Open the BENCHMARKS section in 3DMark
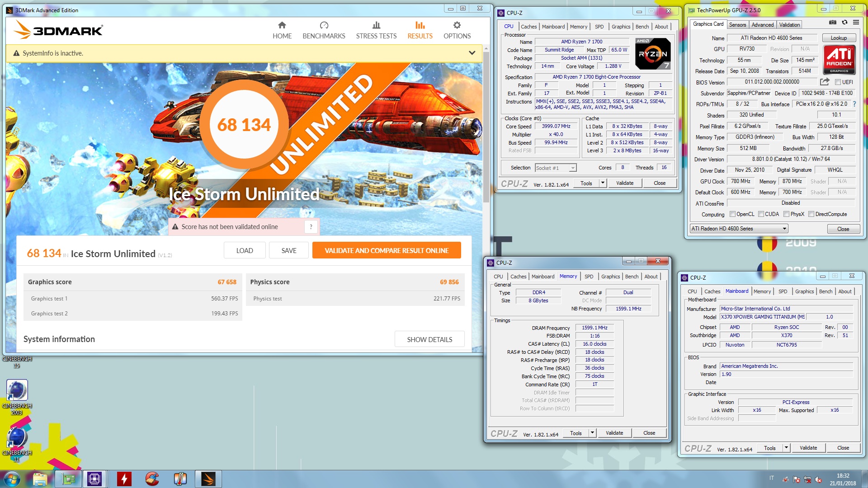The height and width of the screenshot is (488, 868). 324,30
